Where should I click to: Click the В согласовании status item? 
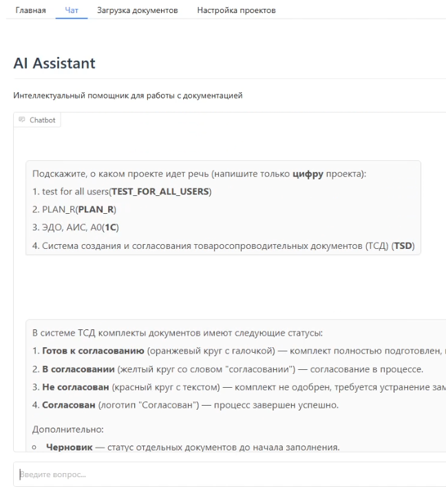[x=228, y=369]
